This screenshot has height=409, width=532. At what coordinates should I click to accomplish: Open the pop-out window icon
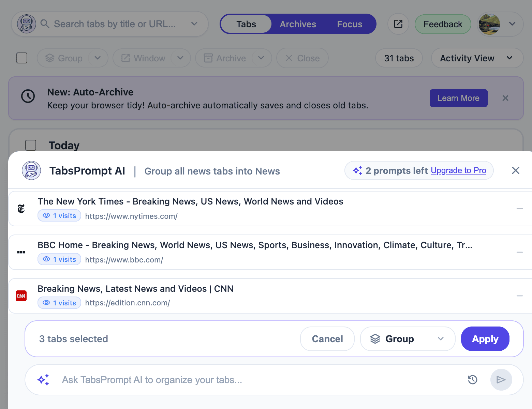[398, 24]
